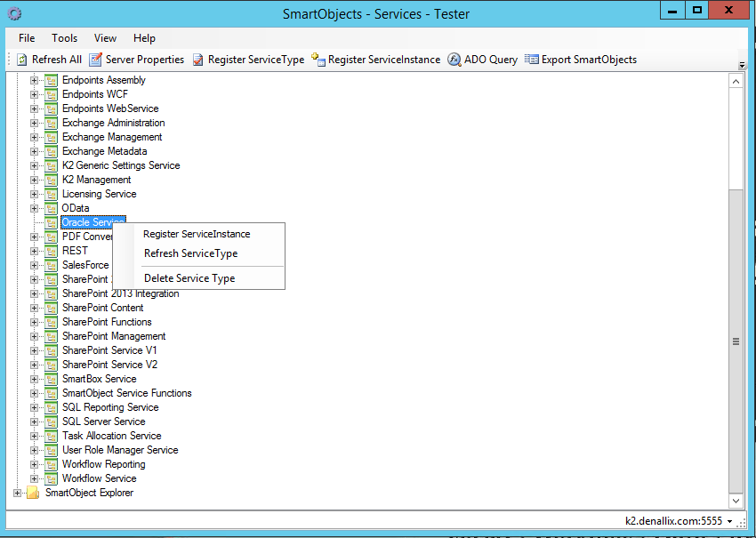Open the toolbar overflow options arrow

(742, 65)
